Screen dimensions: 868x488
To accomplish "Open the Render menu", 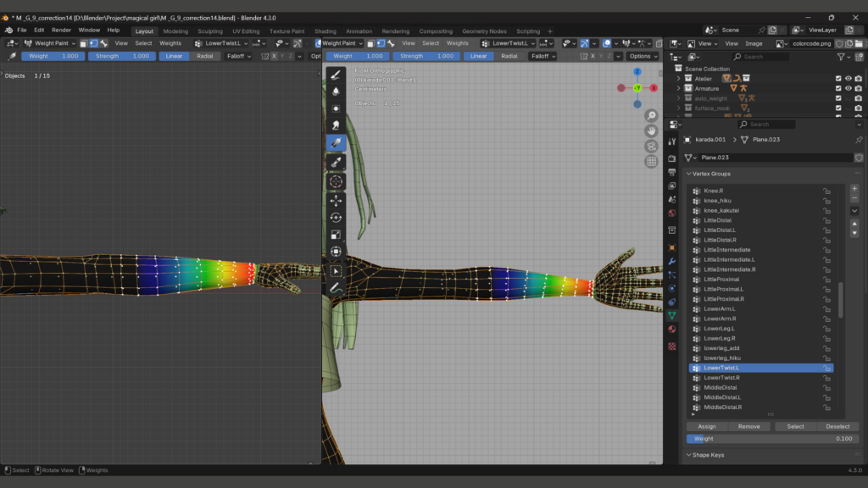I will pyautogui.click(x=61, y=30).
